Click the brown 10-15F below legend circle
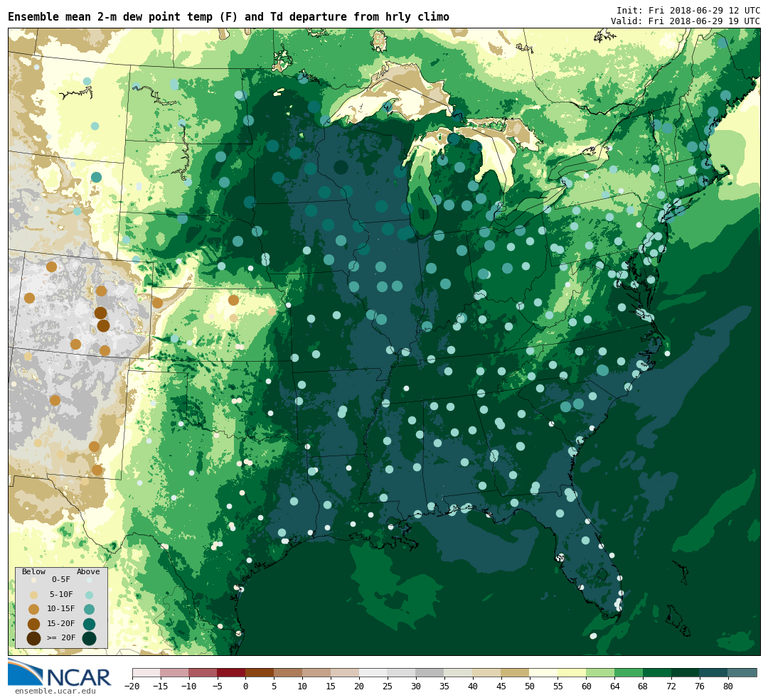768x700 pixels. coord(34,610)
